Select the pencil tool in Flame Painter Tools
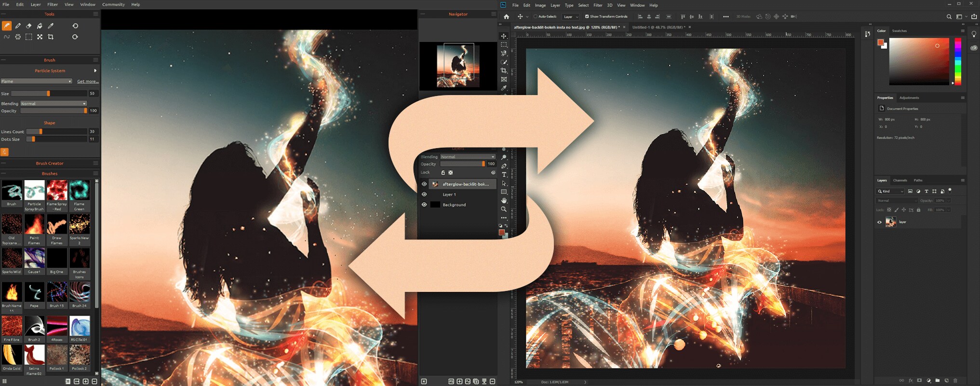Screen dimensions: 980x386 pyautogui.click(x=18, y=26)
